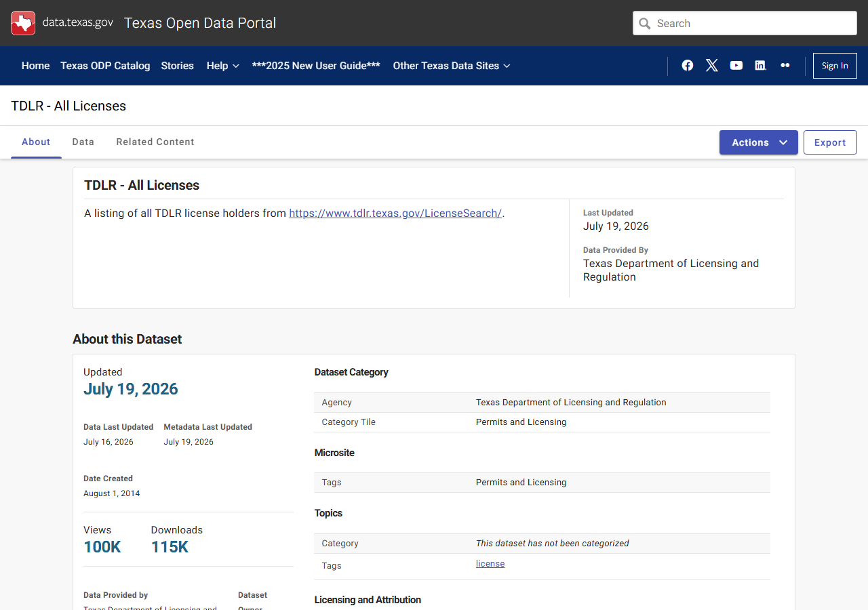
Task: Open Texas ODP Catalog
Action: tap(105, 66)
